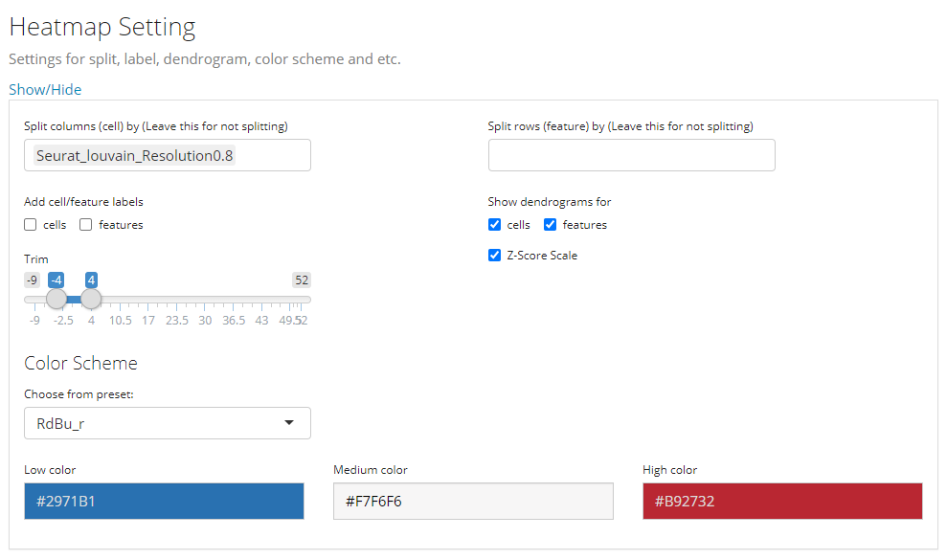Open the Low color swatch #2971B1
Viewport: 947px width, 560px height.
(164, 501)
